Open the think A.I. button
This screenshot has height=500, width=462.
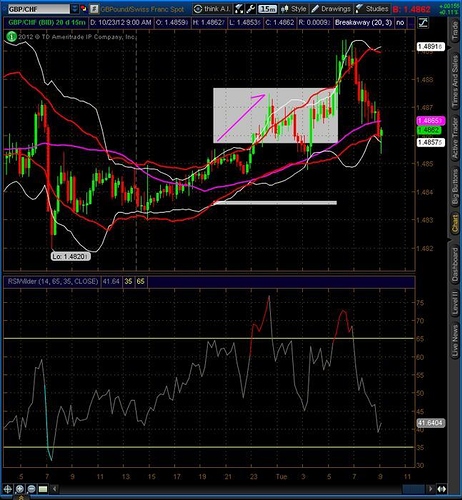point(212,9)
